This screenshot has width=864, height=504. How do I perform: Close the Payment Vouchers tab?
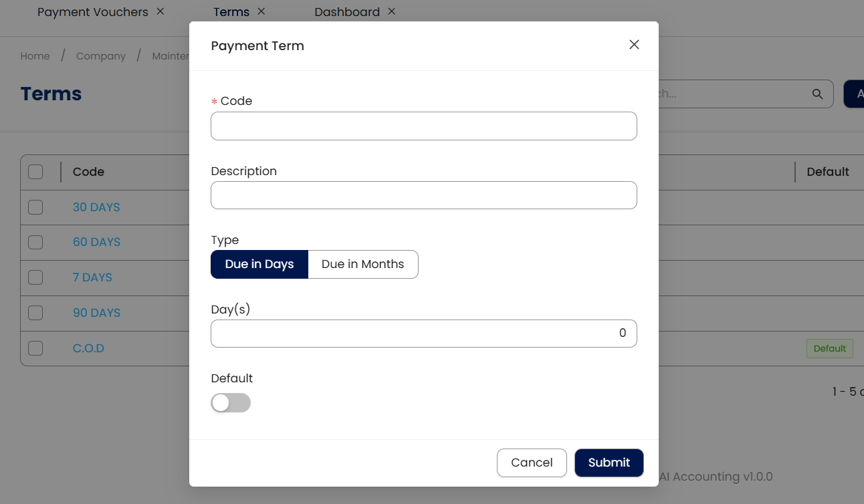coord(160,11)
